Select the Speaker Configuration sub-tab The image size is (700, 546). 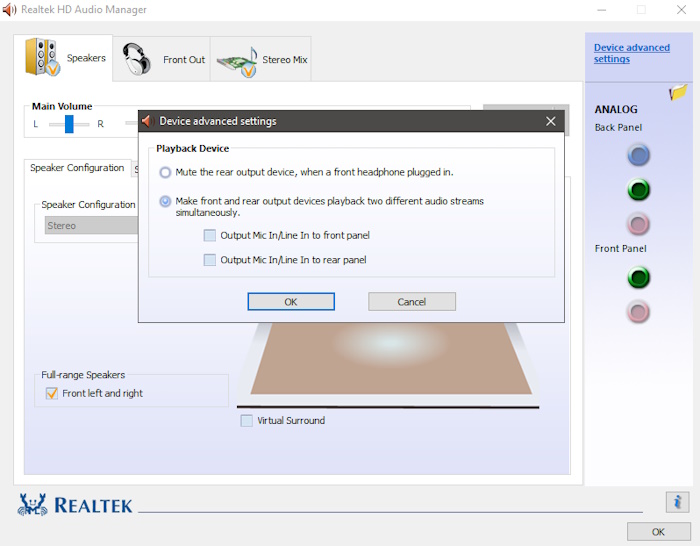[x=77, y=168]
